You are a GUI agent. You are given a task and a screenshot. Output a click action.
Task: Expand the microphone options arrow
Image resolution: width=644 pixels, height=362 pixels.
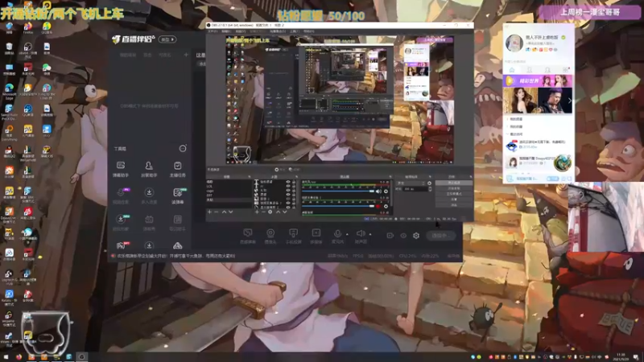tap(347, 234)
